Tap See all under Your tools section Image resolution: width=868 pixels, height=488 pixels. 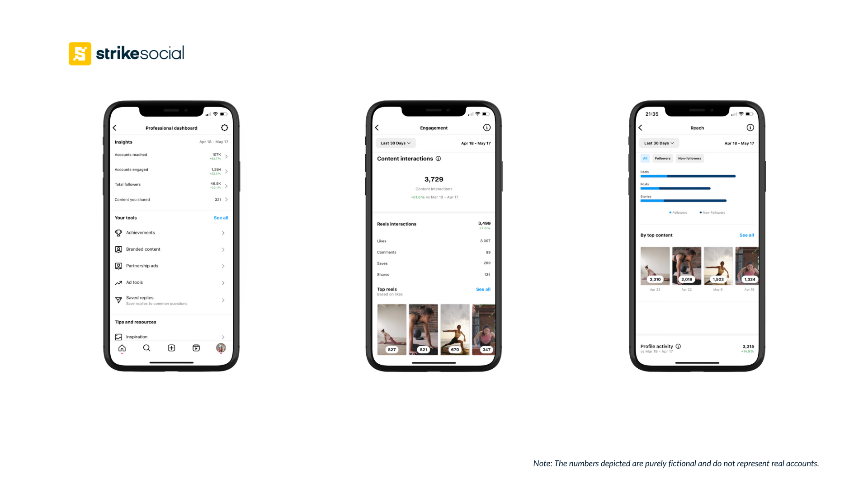(x=220, y=217)
